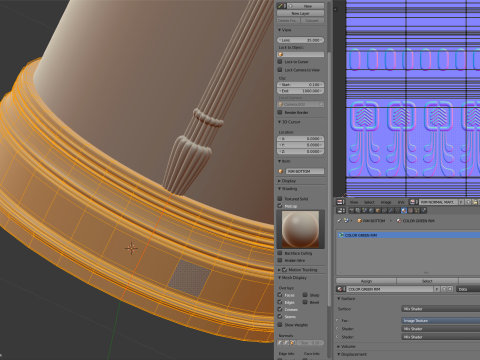Open the Object properties tab icon

pyautogui.click(x=378, y=210)
